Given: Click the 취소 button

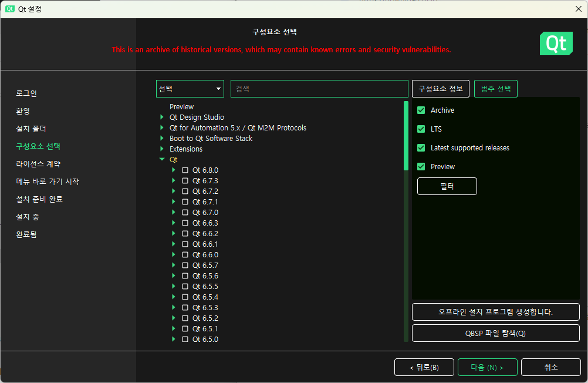Looking at the screenshot, I should 551,367.
